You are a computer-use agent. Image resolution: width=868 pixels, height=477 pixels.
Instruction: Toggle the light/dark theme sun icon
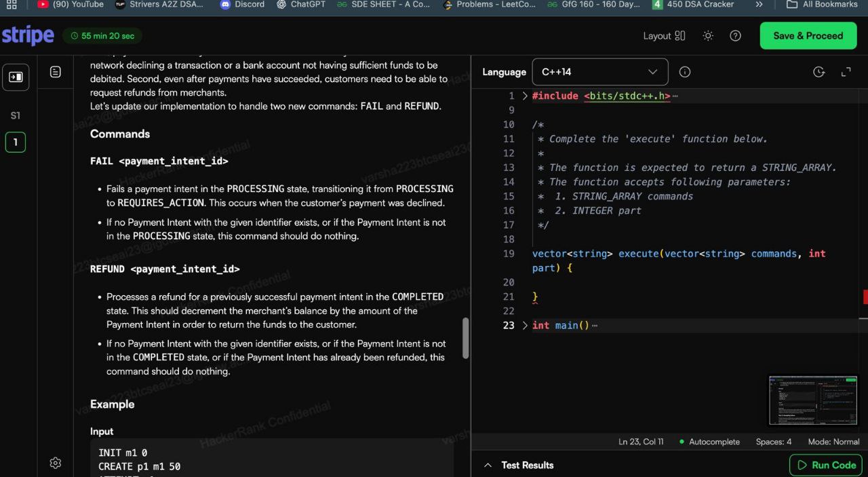(x=708, y=36)
